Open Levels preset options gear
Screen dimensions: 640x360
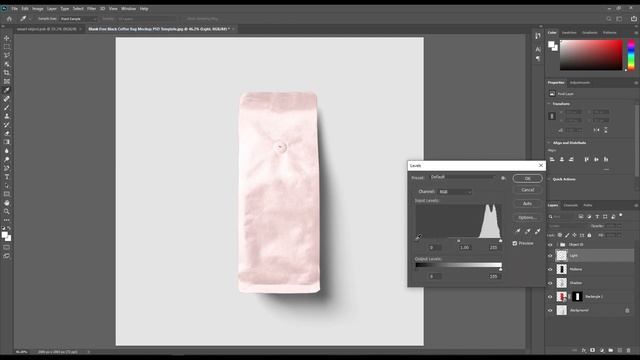[x=503, y=178]
